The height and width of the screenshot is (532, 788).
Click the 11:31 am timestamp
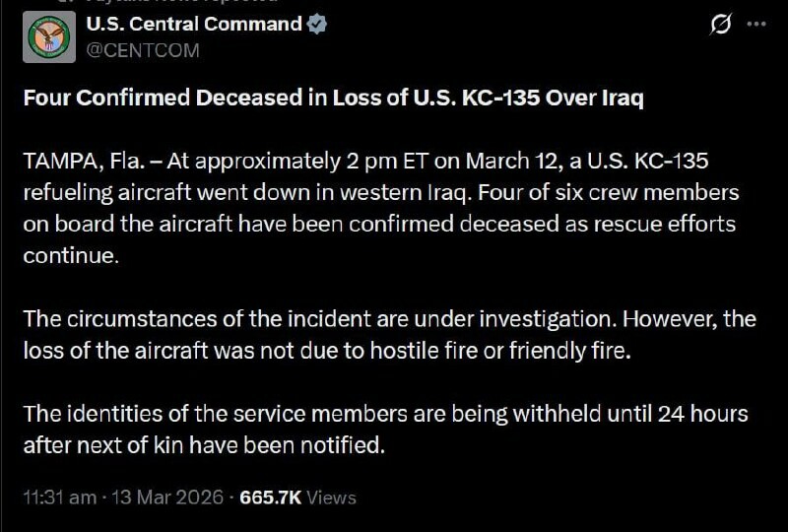pyautogui.click(x=58, y=498)
